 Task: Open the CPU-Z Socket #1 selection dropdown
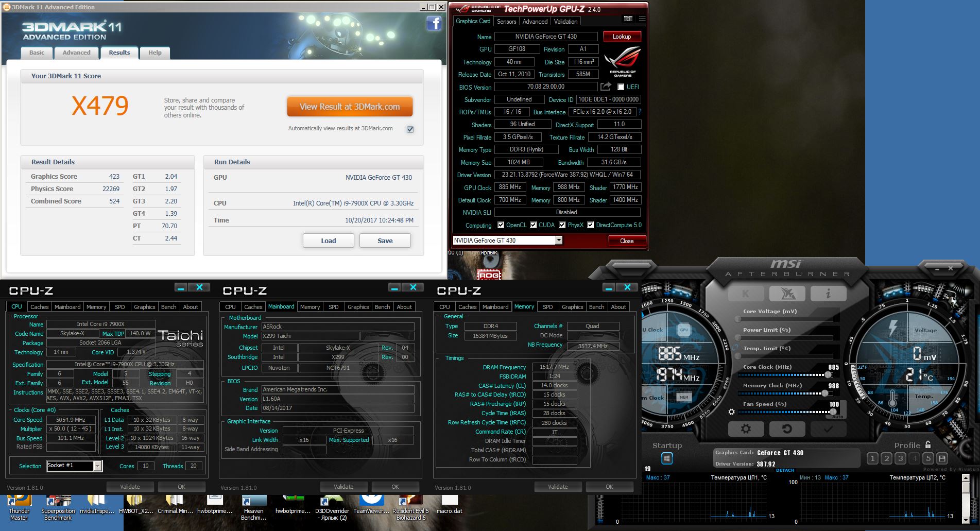97,466
